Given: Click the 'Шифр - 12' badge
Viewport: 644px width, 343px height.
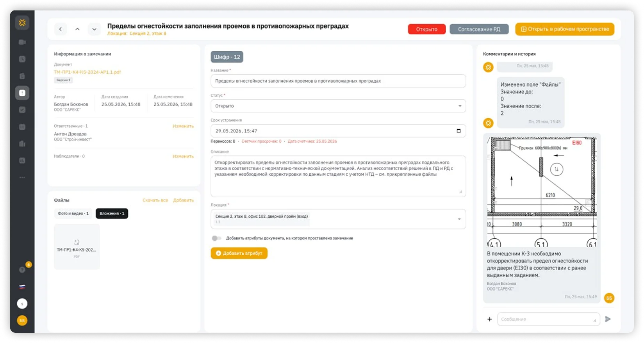Looking at the screenshot, I should pos(227,57).
